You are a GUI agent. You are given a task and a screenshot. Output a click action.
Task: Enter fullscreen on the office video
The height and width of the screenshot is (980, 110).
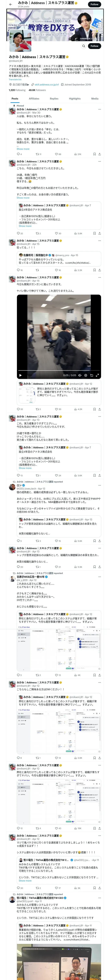97,375
